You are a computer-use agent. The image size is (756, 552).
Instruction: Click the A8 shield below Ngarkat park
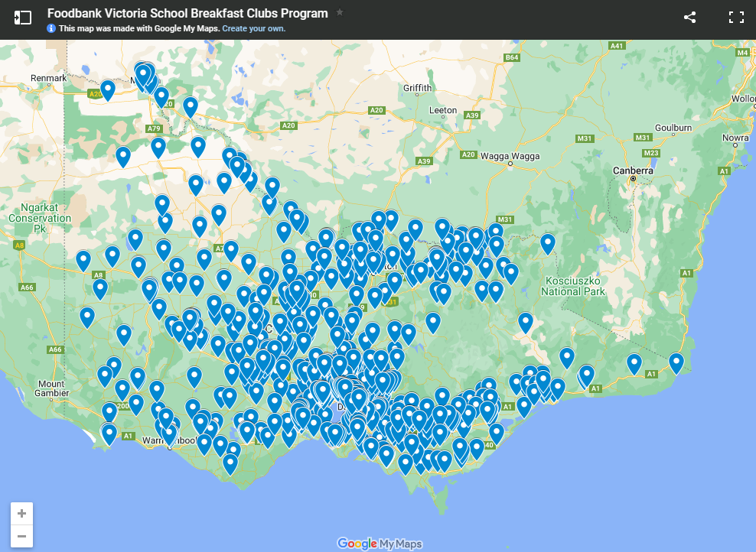pyautogui.click(x=19, y=245)
